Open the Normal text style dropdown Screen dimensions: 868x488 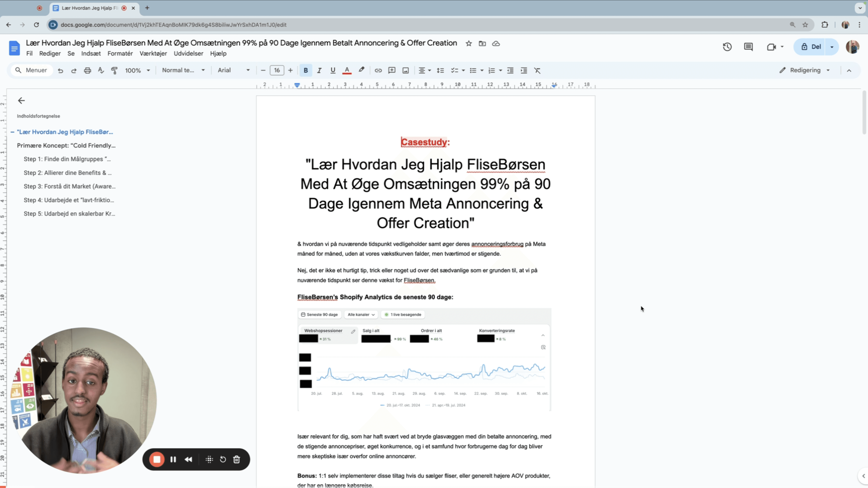click(x=184, y=70)
